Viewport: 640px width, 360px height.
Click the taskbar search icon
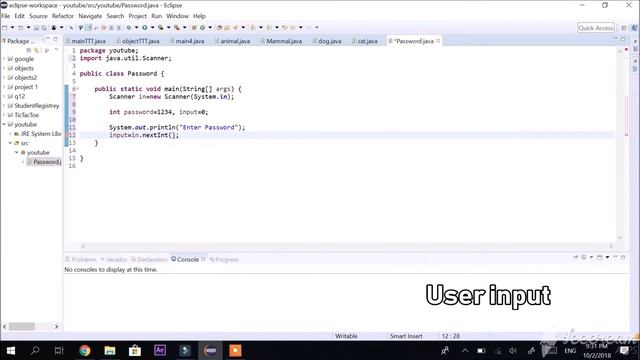[35, 351]
